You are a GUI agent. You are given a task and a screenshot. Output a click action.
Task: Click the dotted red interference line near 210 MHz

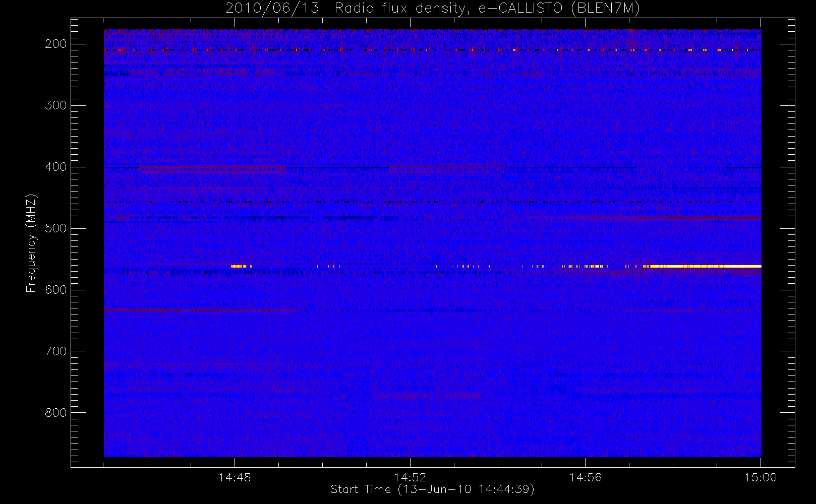(433, 50)
